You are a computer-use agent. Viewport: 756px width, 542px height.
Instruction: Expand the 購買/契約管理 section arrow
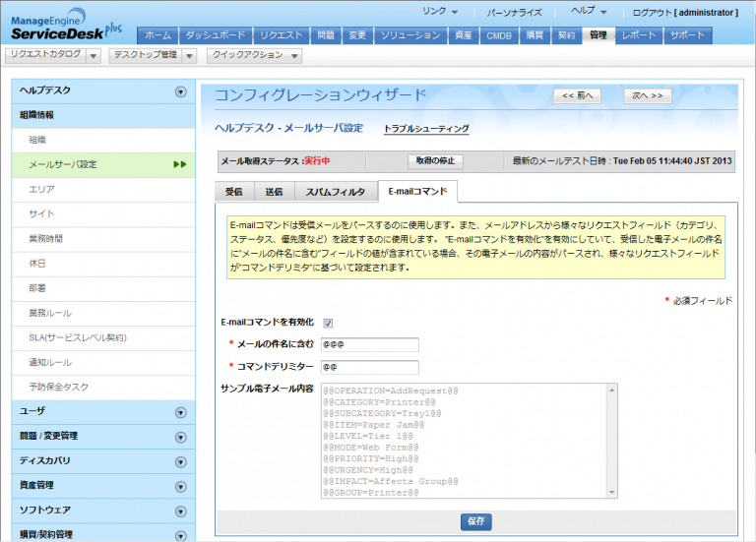(x=180, y=535)
